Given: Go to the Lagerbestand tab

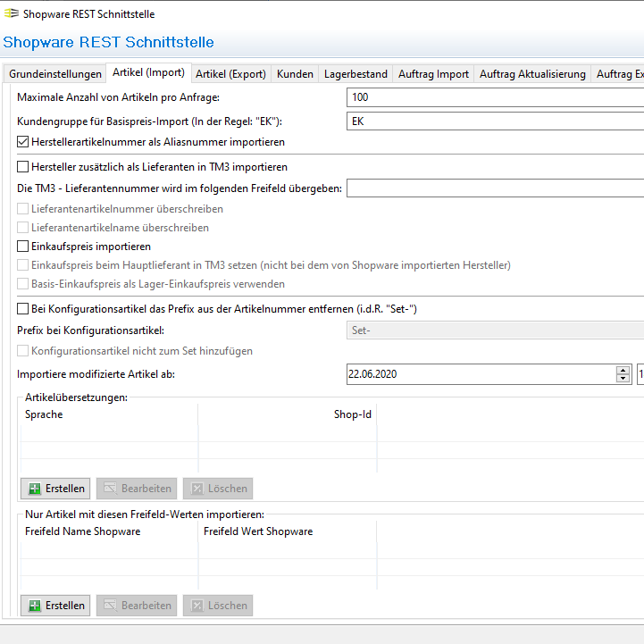Looking at the screenshot, I should point(355,74).
